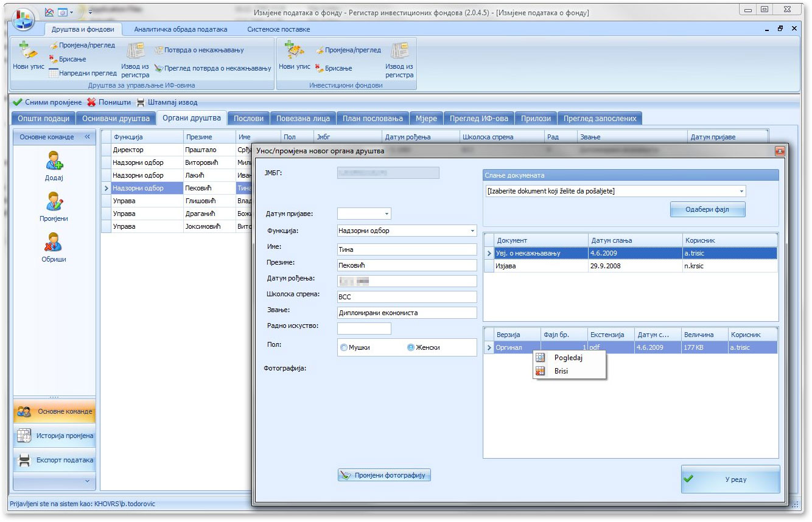Click Нови упис icon in Инвестициони фондови group
Viewport: 812px width, 522px height.
click(295, 51)
